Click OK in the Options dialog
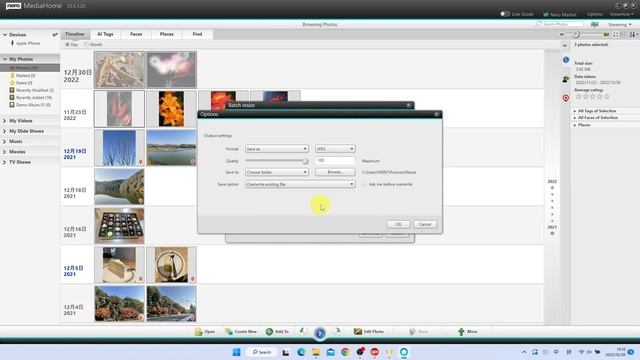 (398, 224)
